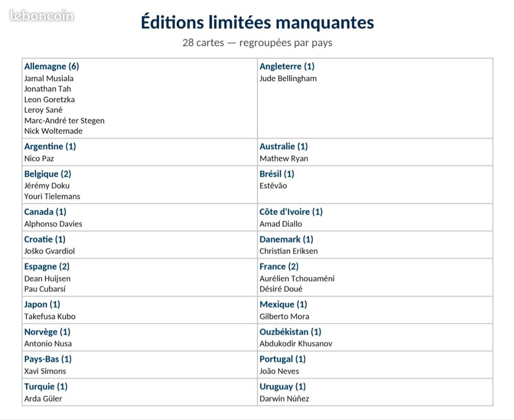Viewport: 514px width, 420px height.
Task: Select the name "Désiré Doué"
Action: pyautogui.click(x=281, y=289)
